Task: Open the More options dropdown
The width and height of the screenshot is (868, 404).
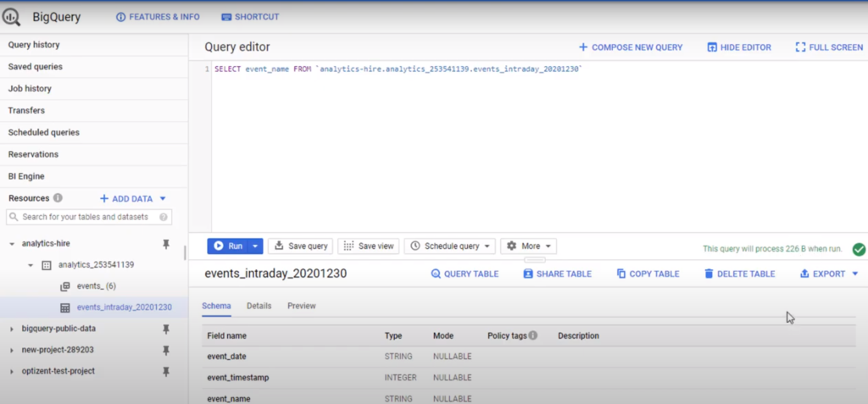Action: [529, 246]
